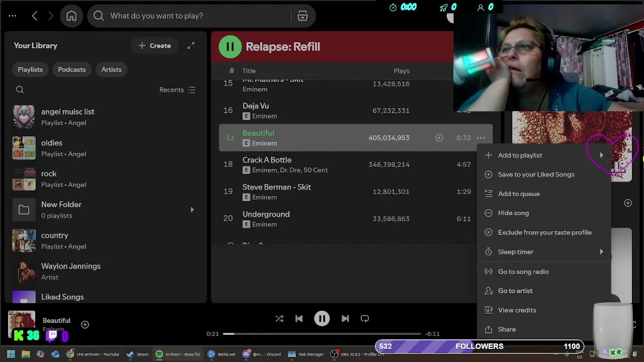The height and width of the screenshot is (362, 644).
Task: Expand the New Folder arrow
Action: 192,210
